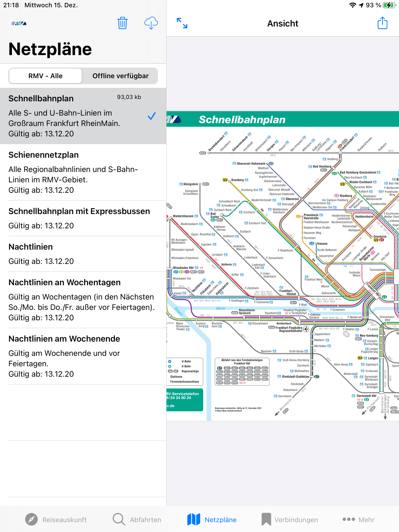The width and height of the screenshot is (399, 532).
Task: Switch to RMV - Alle segment
Action: (x=45, y=76)
